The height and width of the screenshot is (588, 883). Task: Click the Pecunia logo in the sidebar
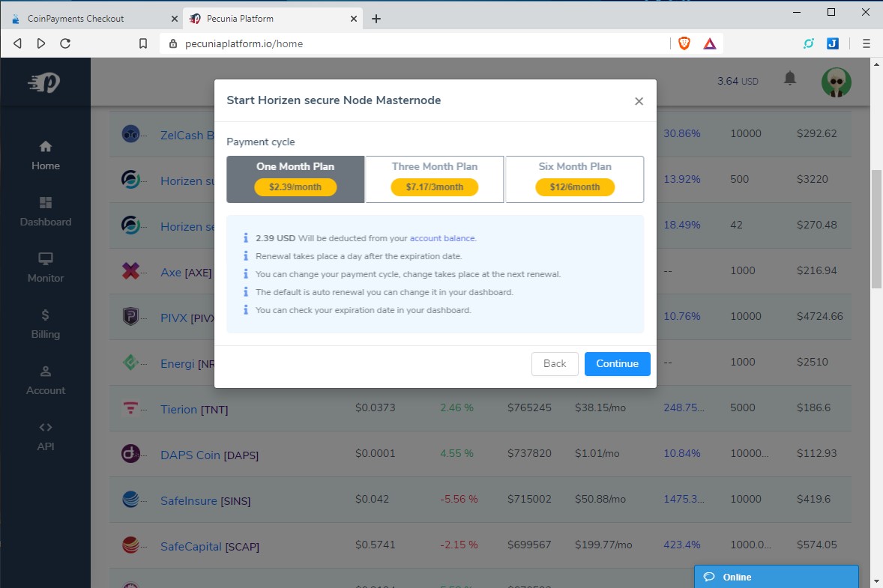(44, 82)
